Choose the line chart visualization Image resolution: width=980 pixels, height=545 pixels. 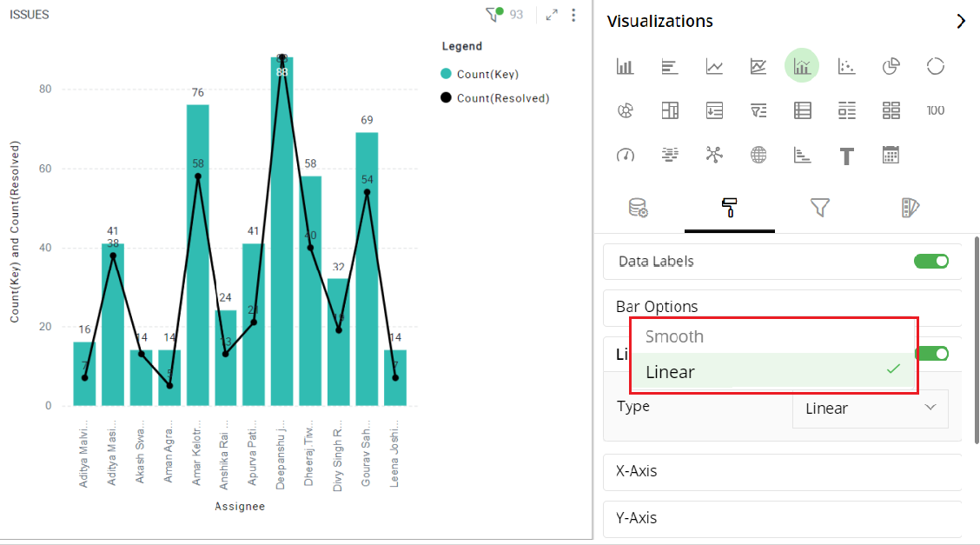click(714, 65)
